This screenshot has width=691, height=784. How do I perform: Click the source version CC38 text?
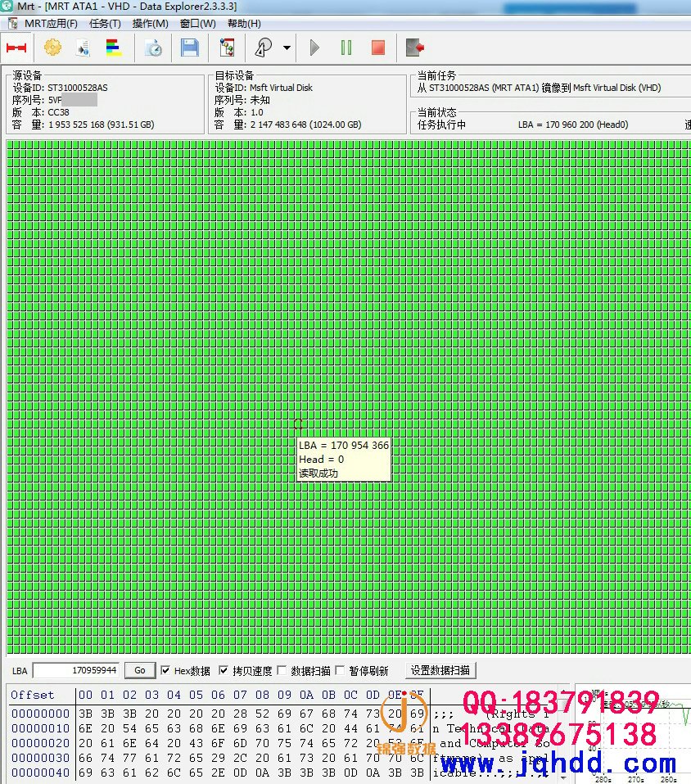point(58,112)
